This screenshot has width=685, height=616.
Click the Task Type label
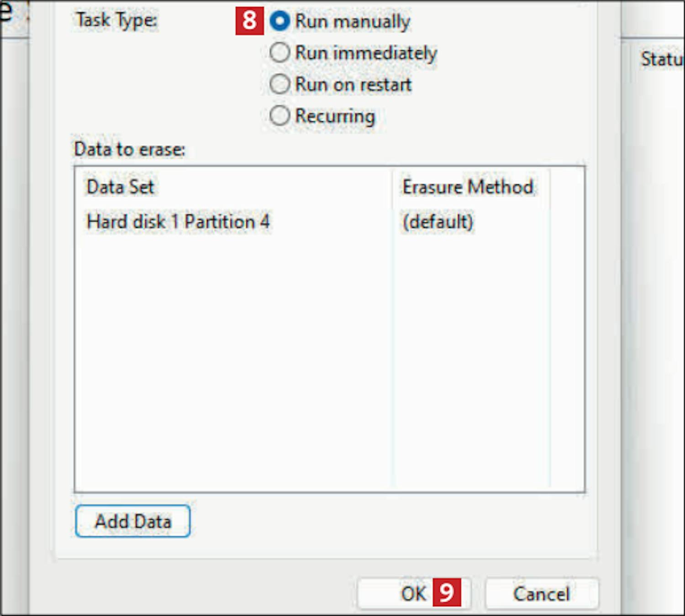[x=116, y=20]
